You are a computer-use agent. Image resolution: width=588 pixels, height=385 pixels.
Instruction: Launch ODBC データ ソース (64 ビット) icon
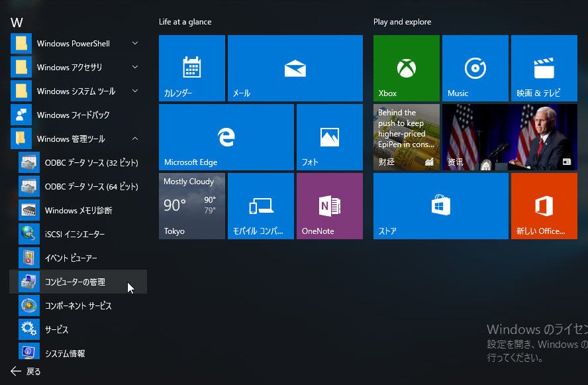tap(29, 186)
